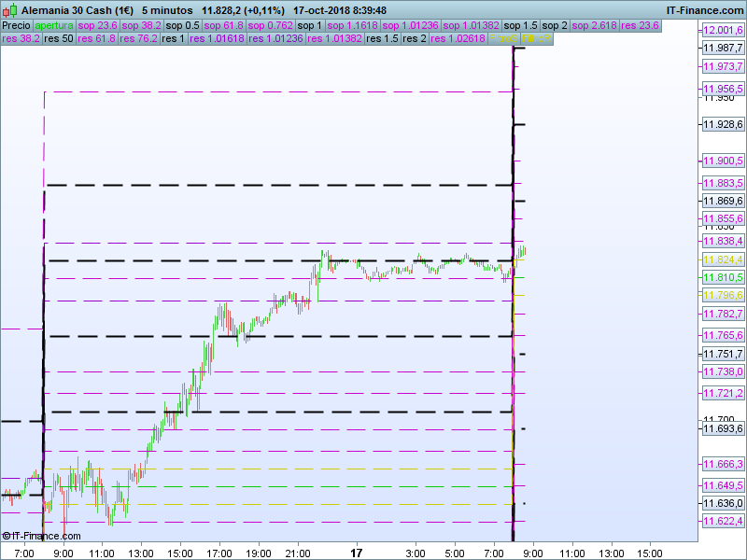Click the 11.828,2 (+0,11%) price readout
Viewport: 747px width, 560px height.
click(243, 10)
